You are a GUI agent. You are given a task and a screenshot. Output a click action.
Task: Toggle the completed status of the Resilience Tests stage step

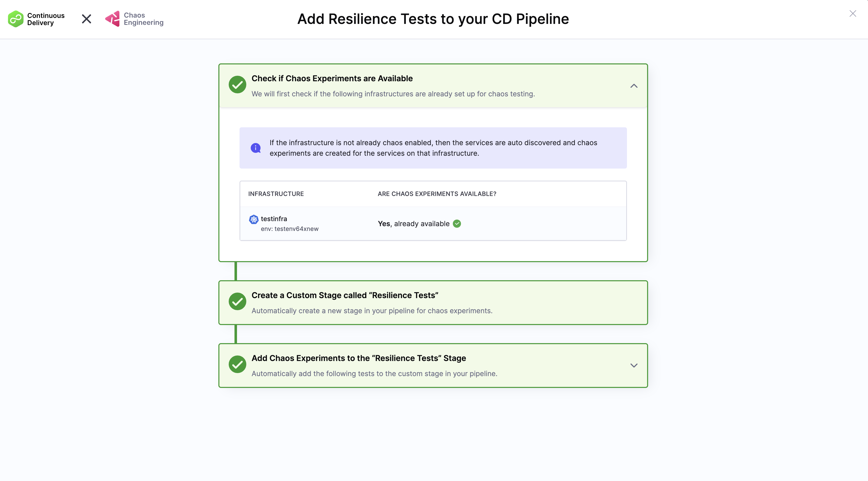pos(238,301)
